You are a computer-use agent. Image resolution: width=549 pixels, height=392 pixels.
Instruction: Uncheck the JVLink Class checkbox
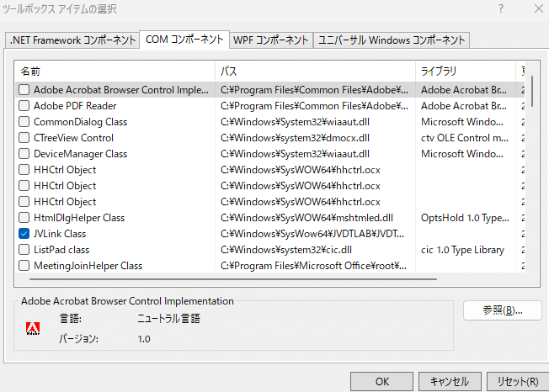(x=24, y=234)
